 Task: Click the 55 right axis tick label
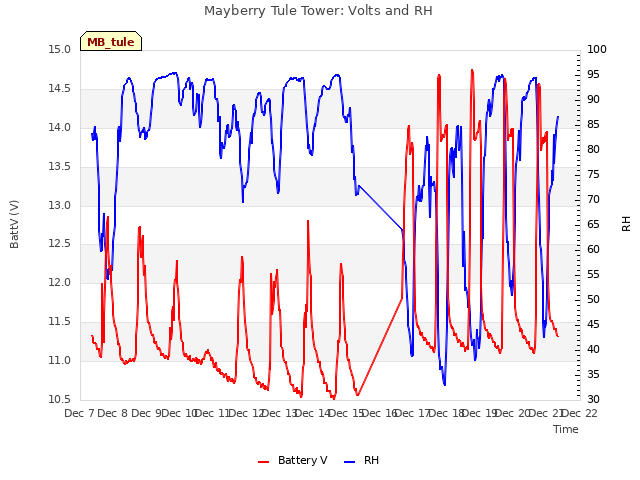coord(593,275)
